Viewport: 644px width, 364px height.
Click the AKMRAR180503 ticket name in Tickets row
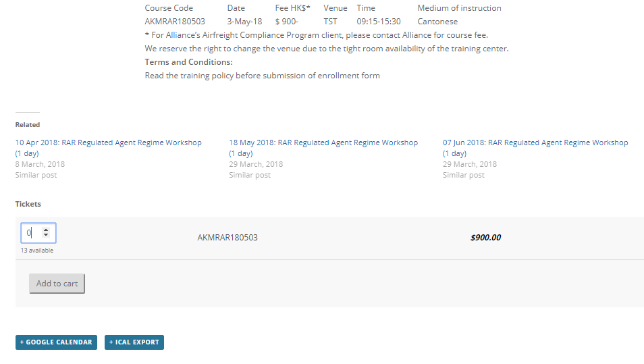(227, 238)
